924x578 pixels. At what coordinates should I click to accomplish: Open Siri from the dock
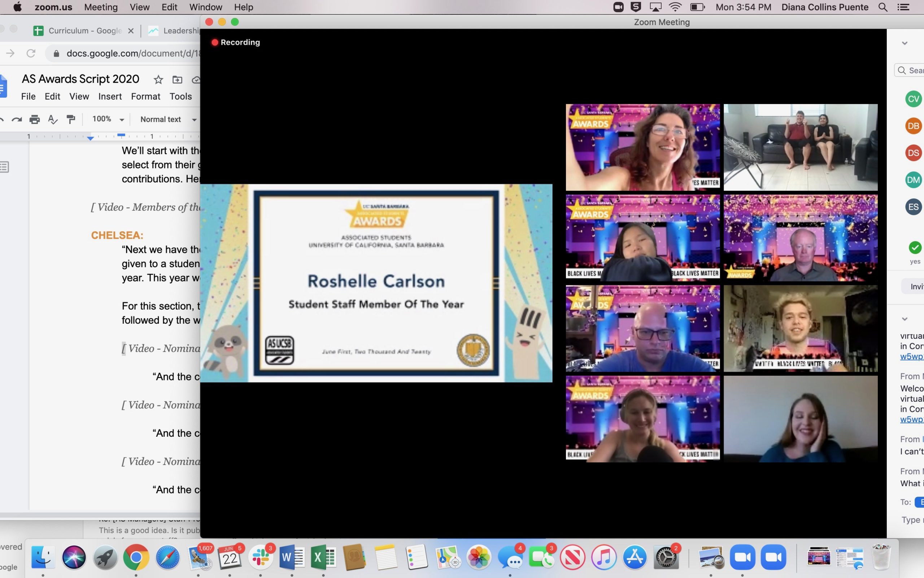[x=74, y=558]
